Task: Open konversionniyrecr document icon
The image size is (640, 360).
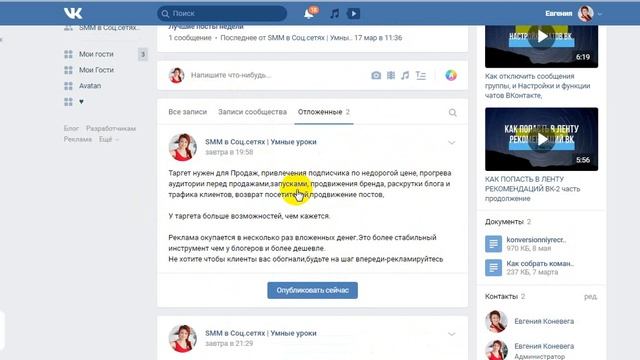Action: tap(493, 244)
